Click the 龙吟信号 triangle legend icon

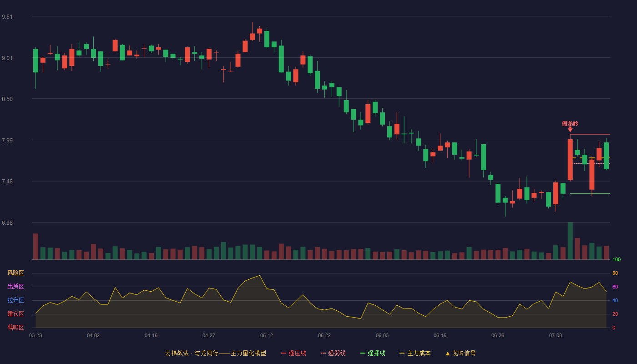(447, 353)
